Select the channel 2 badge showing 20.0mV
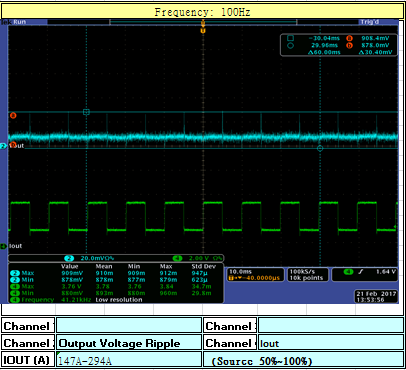 pyautogui.click(x=89, y=258)
